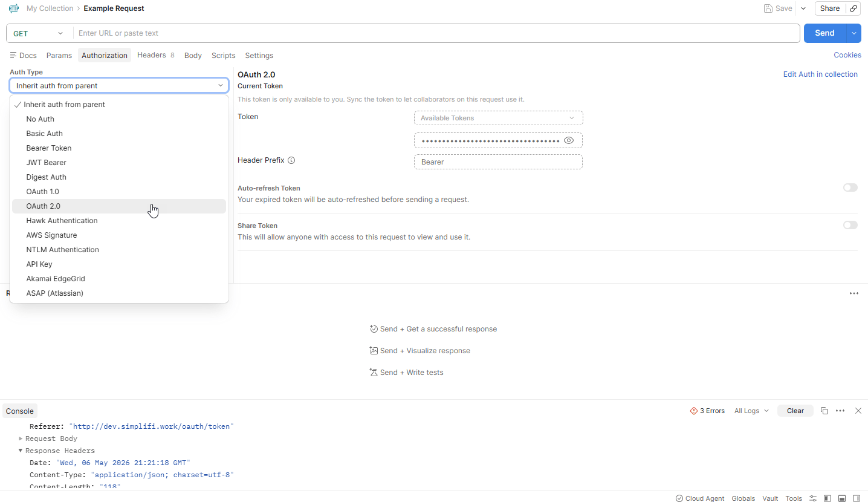Viewport: 868px width, 502px height.
Task: Select Digest Auth from the list
Action: [x=119, y=177]
